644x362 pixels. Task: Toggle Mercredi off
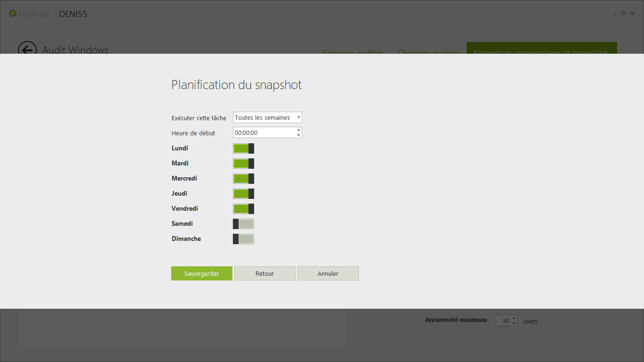[x=243, y=179]
